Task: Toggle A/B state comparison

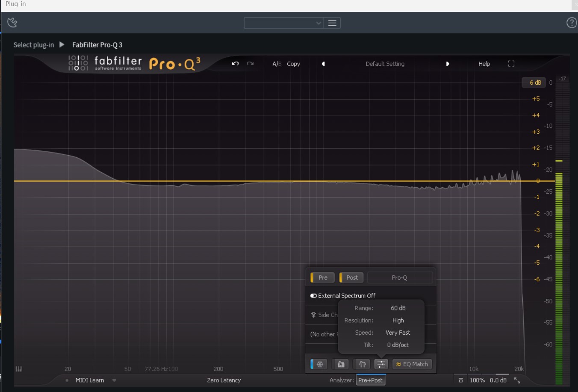Action: click(277, 64)
